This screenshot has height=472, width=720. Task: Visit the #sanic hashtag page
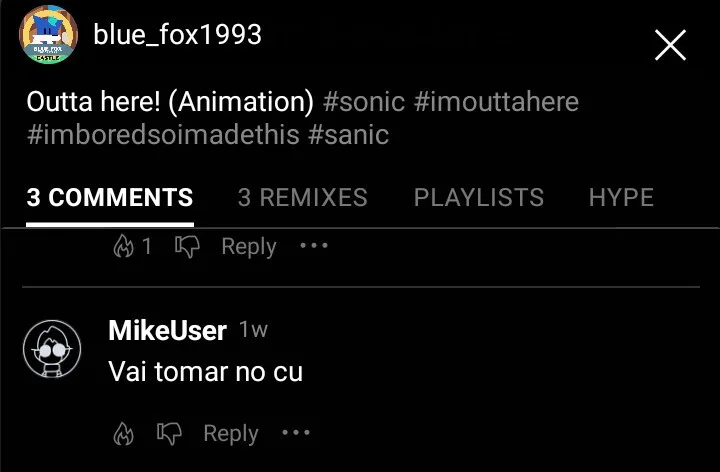(348, 134)
